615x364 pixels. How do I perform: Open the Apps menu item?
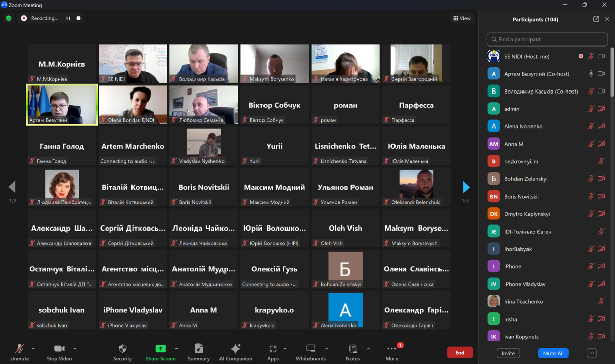273,349
